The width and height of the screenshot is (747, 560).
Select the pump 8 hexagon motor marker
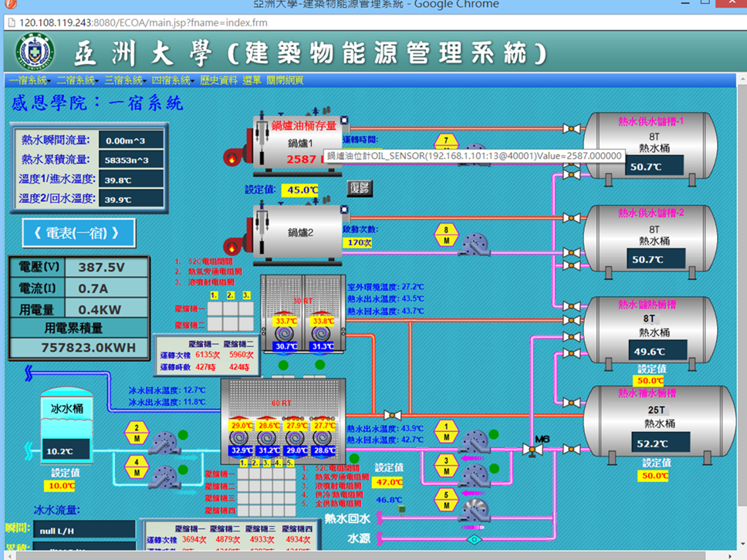coord(446,235)
